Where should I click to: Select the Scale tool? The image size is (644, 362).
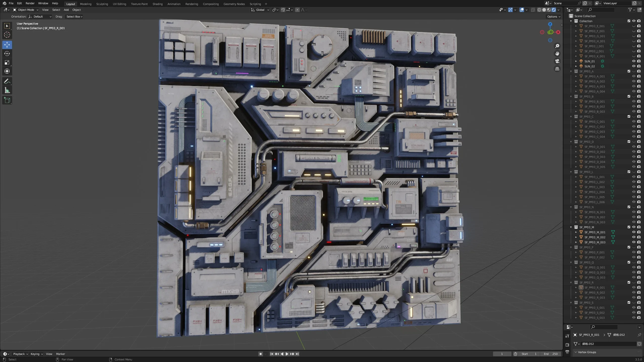7,63
